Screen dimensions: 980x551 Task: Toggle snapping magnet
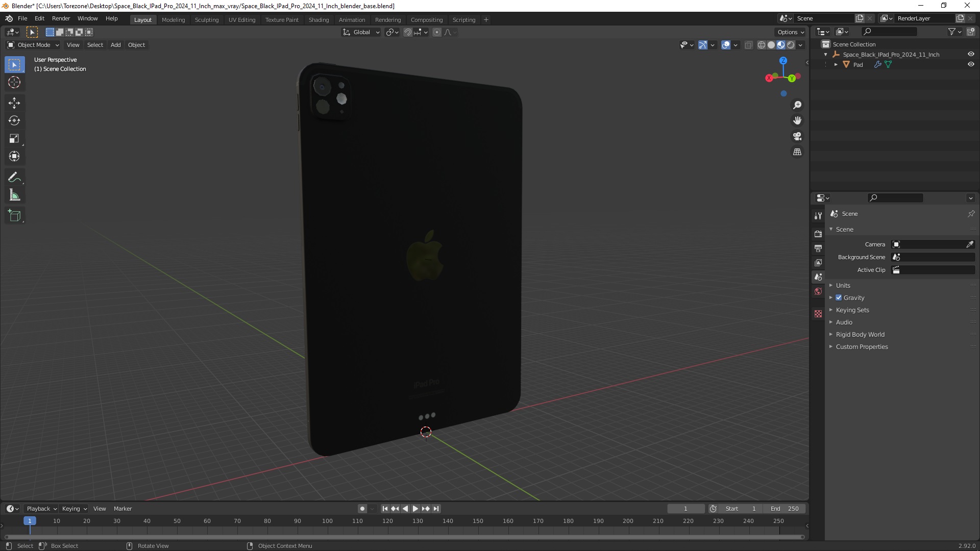point(407,32)
